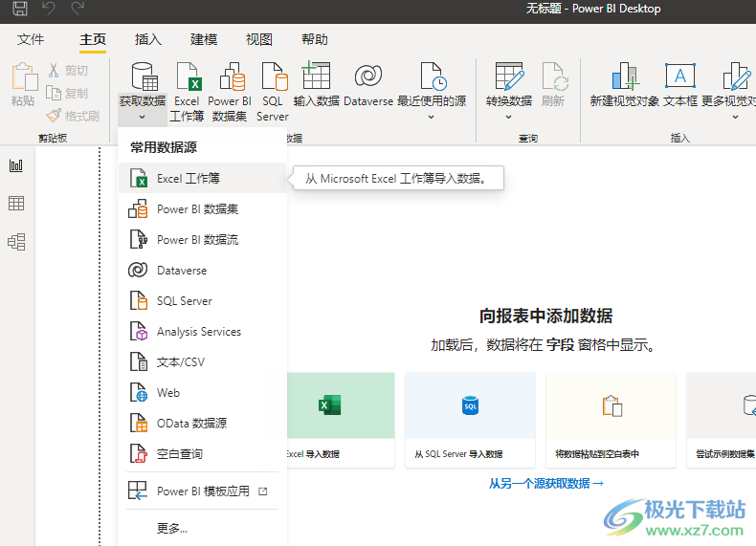This screenshot has width=756, height=546.
Task: Click the Redo arrow in the title bar
Action: 78,8
